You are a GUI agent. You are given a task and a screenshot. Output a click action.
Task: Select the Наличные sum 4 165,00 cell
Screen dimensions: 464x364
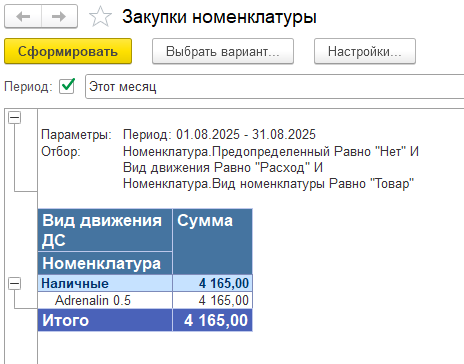click(x=212, y=283)
